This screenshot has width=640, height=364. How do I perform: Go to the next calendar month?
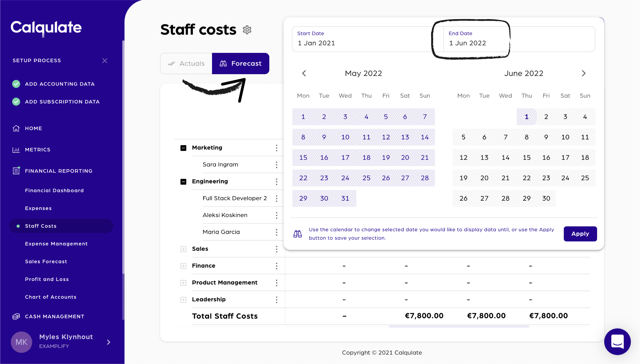pyautogui.click(x=584, y=73)
